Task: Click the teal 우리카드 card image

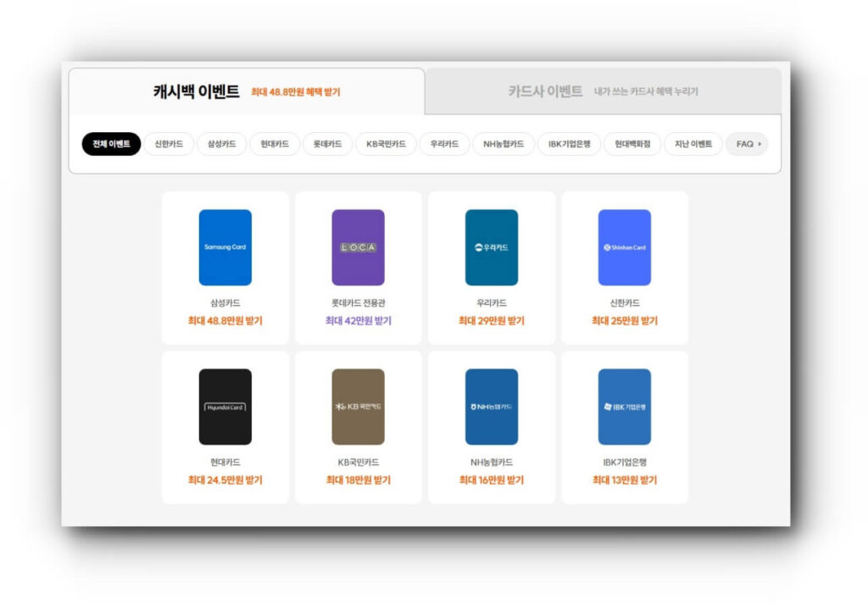Action: 492,247
